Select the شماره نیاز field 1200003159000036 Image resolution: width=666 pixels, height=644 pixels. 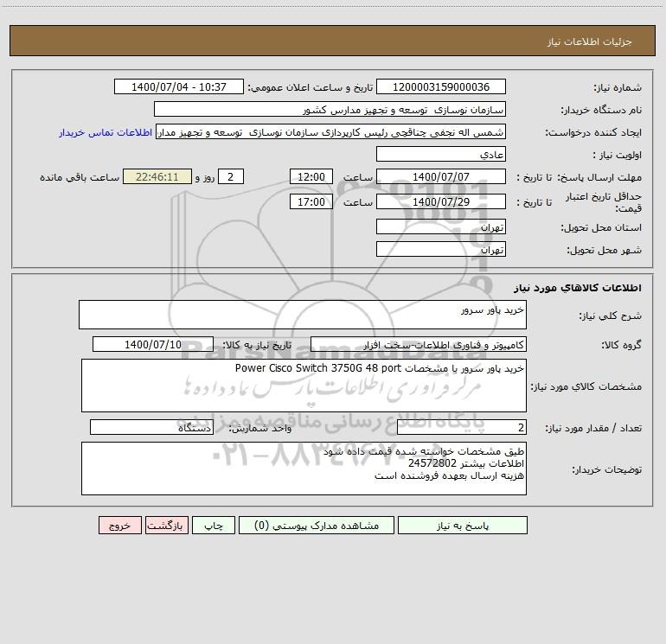pos(441,86)
